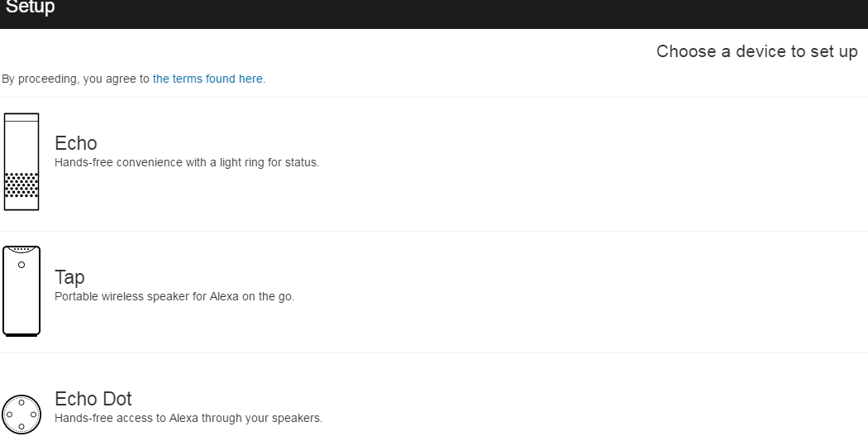Viewport: 868px width, 446px height.
Task: Click the light ring band atop Echo icon
Action: tap(21, 117)
